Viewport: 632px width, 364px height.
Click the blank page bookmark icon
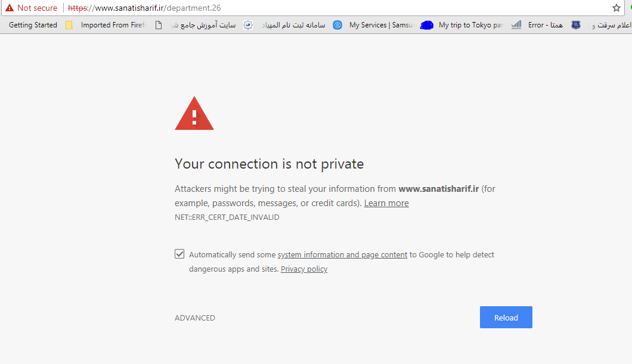coord(159,25)
